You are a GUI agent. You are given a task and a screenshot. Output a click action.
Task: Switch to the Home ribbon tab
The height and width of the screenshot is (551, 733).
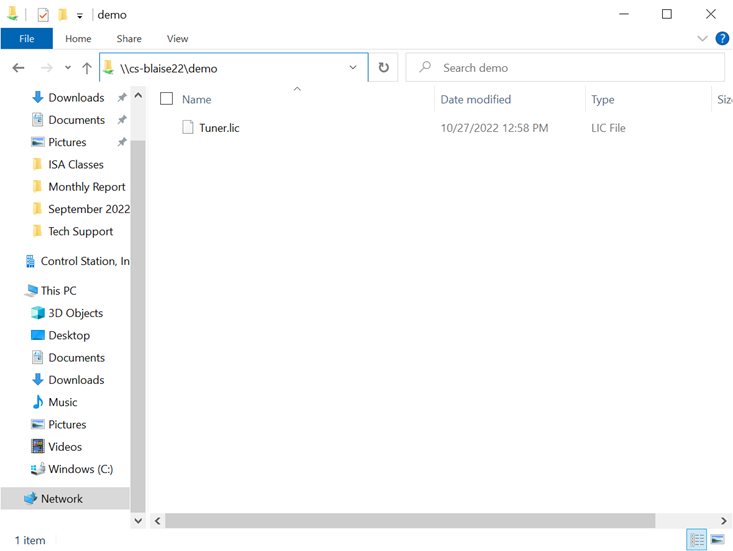(x=78, y=39)
